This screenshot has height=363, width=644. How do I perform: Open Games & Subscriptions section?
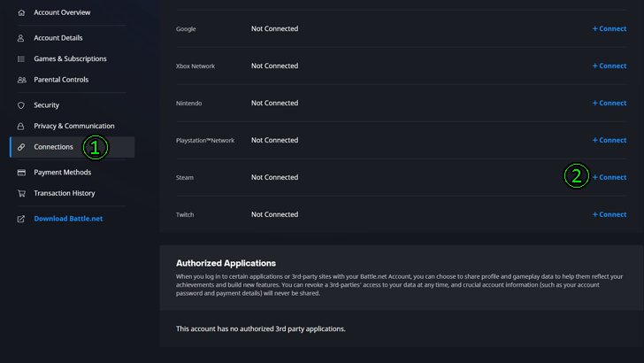pyautogui.click(x=70, y=58)
